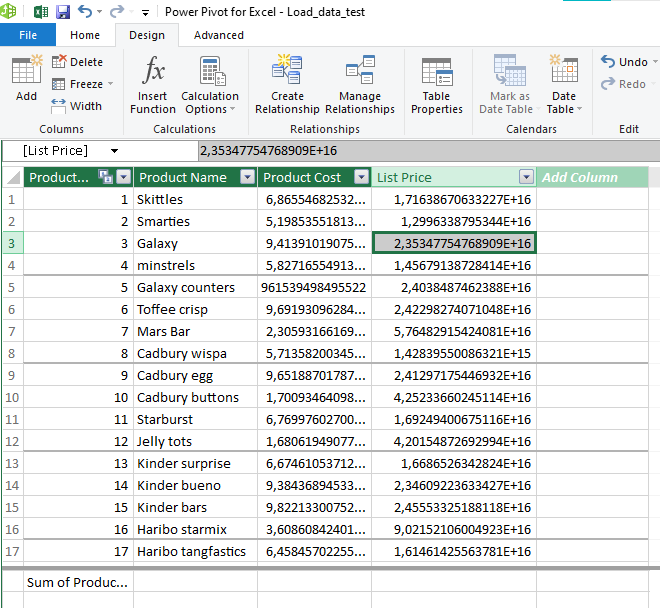660x608 pixels.
Task: Expand the Freeze dropdown
Action: [110, 84]
